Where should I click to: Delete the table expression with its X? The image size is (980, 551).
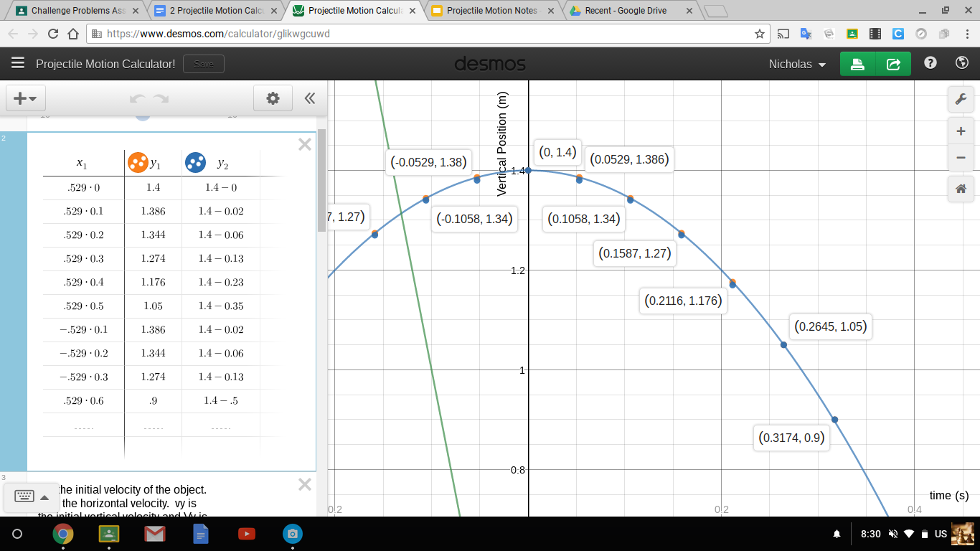pos(305,144)
